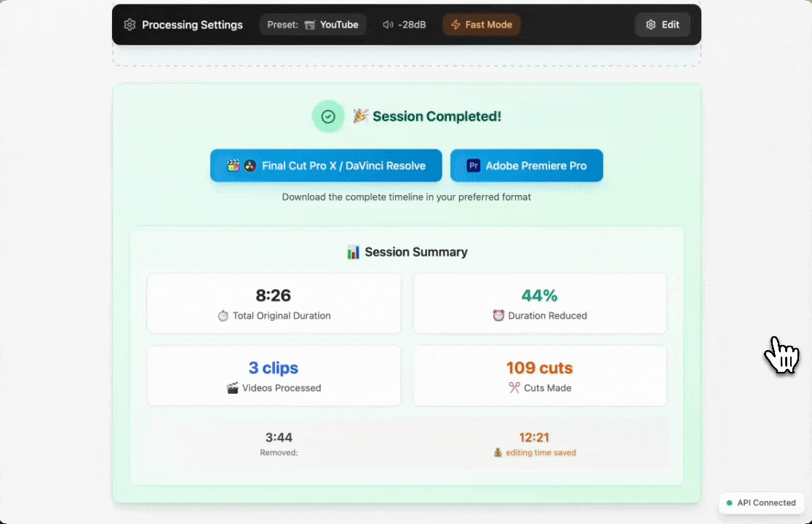Click the Session Completed! heading
The height and width of the screenshot is (524, 812).
pos(437,116)
